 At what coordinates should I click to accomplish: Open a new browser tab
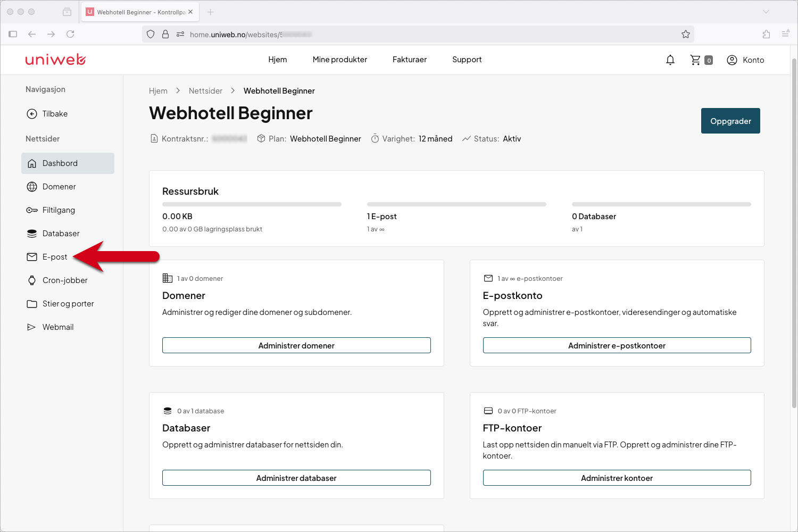coord(210,12)
